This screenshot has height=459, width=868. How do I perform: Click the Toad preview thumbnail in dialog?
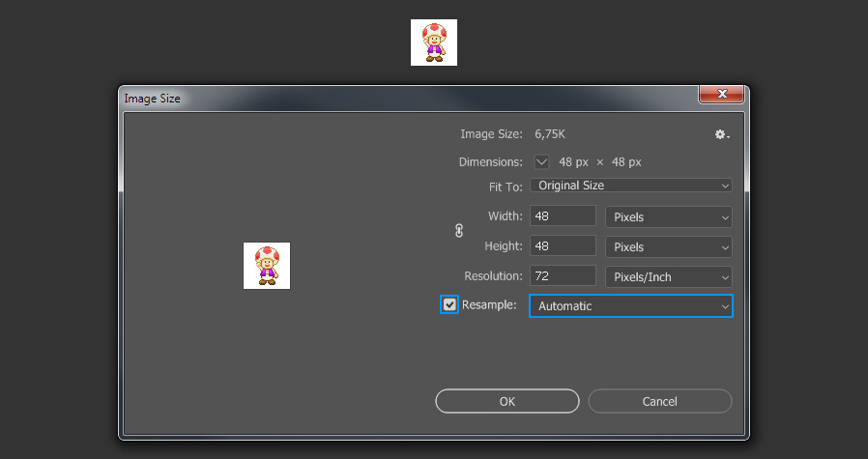(x=267, y=266)
